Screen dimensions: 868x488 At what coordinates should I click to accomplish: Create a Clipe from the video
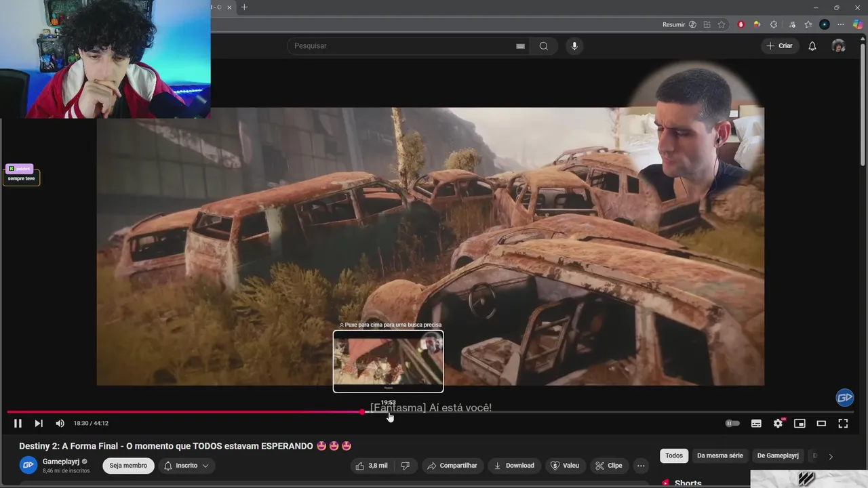pyautogui.click(x=609, y=466)
